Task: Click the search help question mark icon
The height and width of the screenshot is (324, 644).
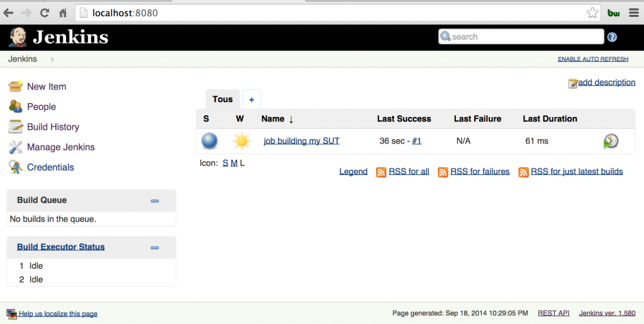Action: pos(612,37)
